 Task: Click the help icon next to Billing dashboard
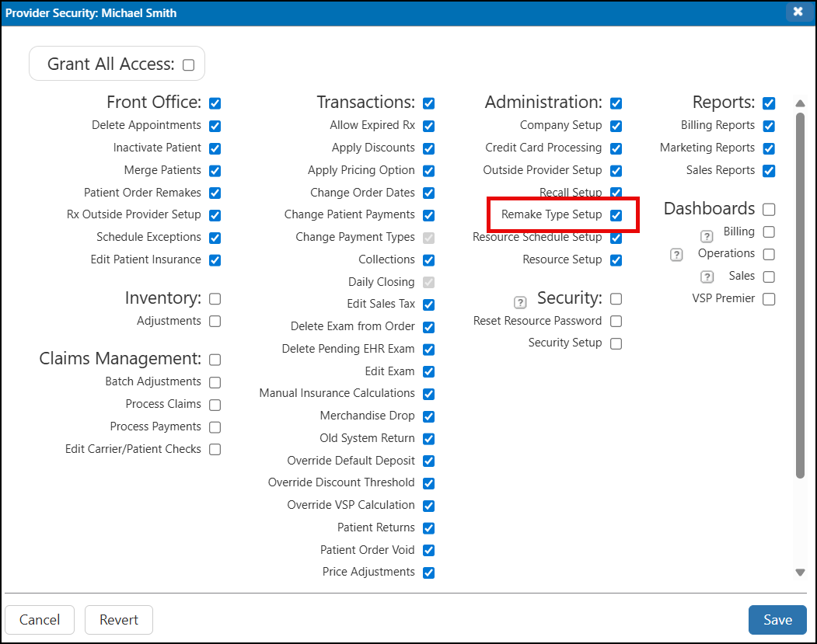point(707,236)
